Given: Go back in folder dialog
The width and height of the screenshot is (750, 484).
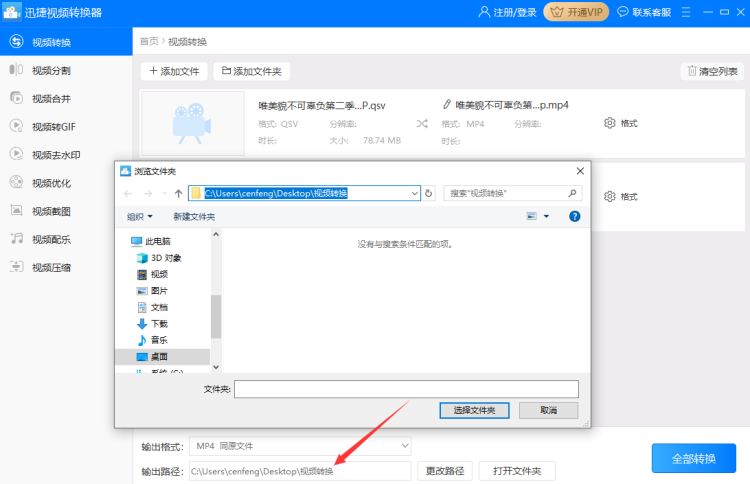Looking at the screenshot, I should (128, 193).
